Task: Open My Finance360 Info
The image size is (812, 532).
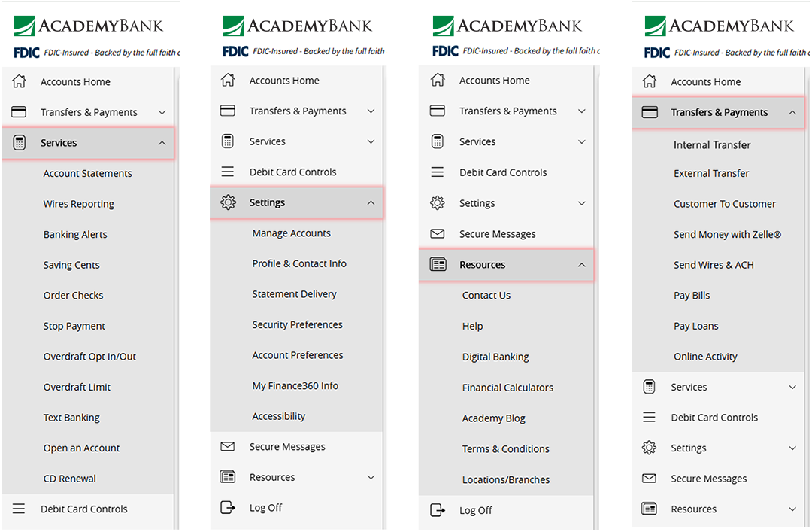Action: coord(295,385)
